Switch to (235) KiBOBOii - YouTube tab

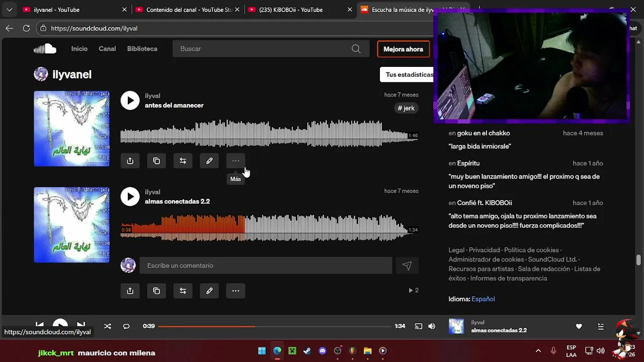coord(300,10)
